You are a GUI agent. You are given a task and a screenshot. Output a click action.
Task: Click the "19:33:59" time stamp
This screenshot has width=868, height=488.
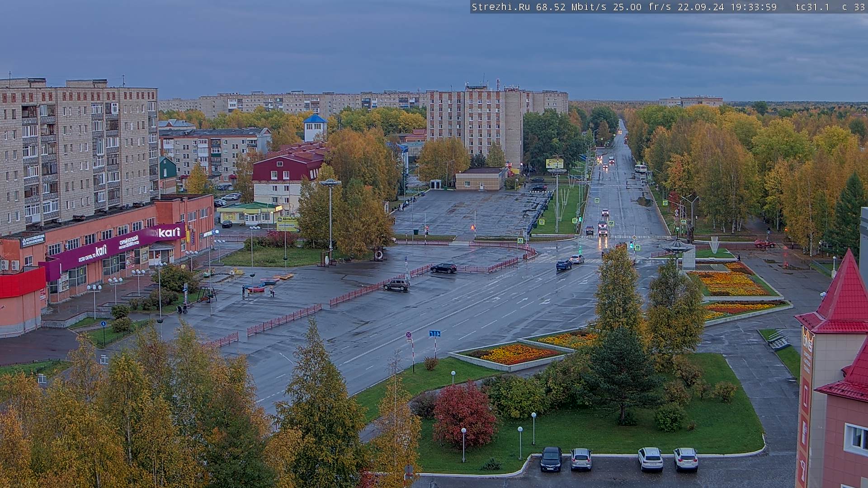[x=753, y=7]
